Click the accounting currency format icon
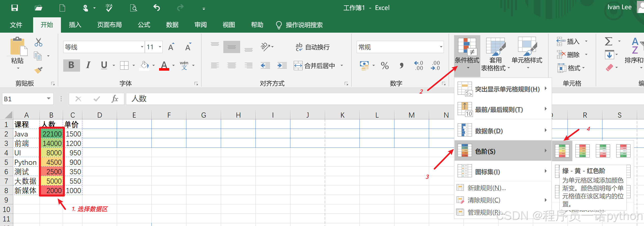Screen dimensions: 644x226 364,66
